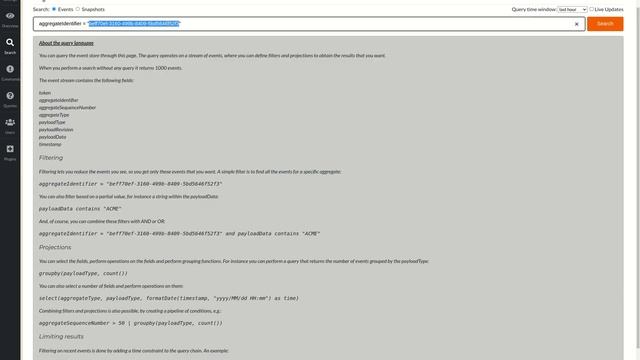
Task: Click the 'aggregateType' field name in list
Action: tap(54, 115)
